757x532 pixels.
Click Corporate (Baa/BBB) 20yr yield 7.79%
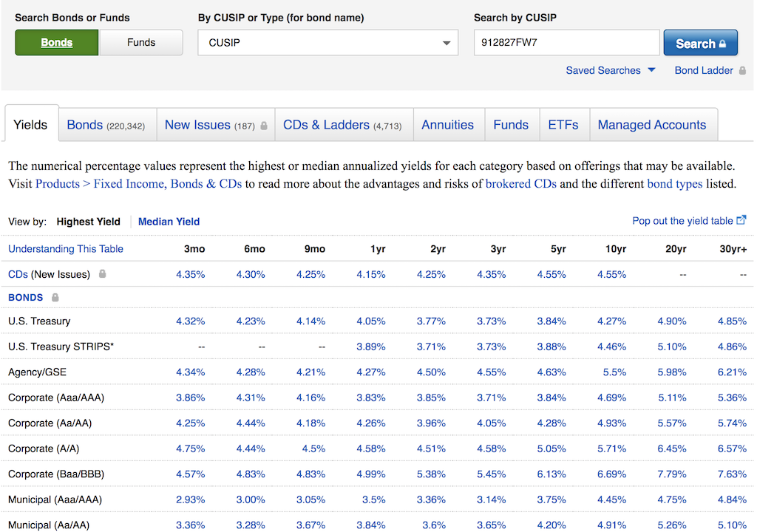click(x=671, y=474)
